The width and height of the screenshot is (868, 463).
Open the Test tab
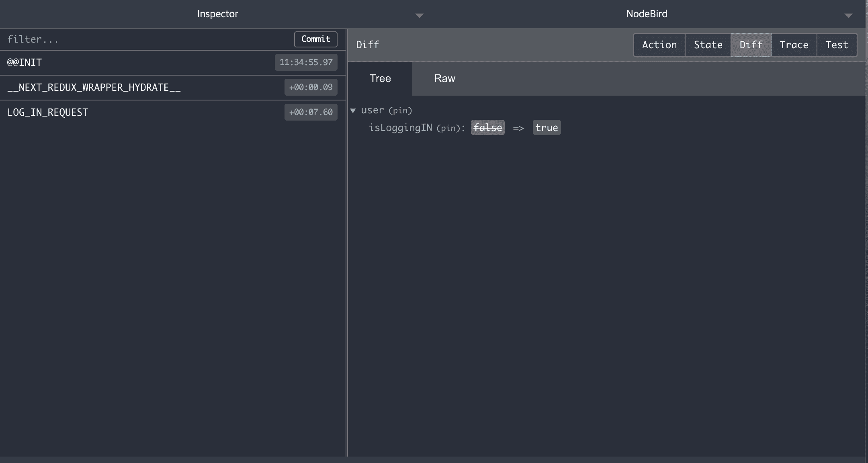837,45
